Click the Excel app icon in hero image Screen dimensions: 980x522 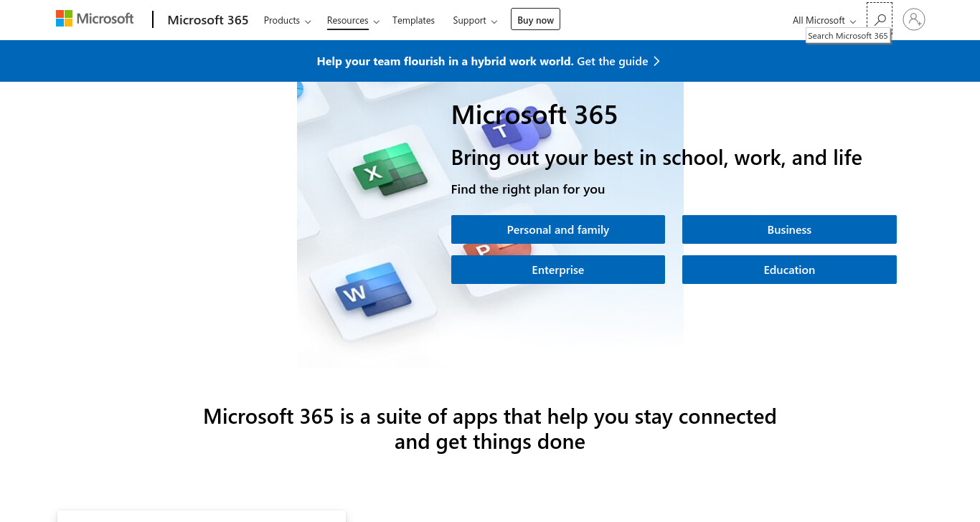(390, 170)
